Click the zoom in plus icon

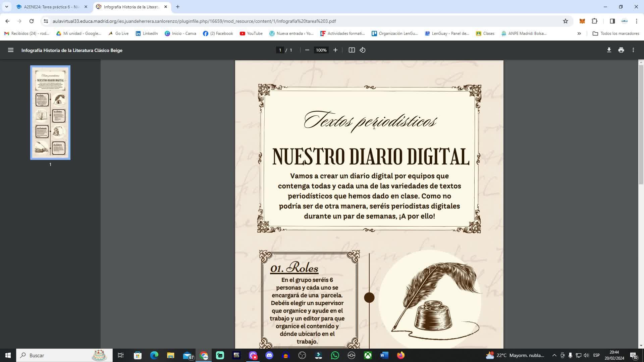tap(335, 50)
